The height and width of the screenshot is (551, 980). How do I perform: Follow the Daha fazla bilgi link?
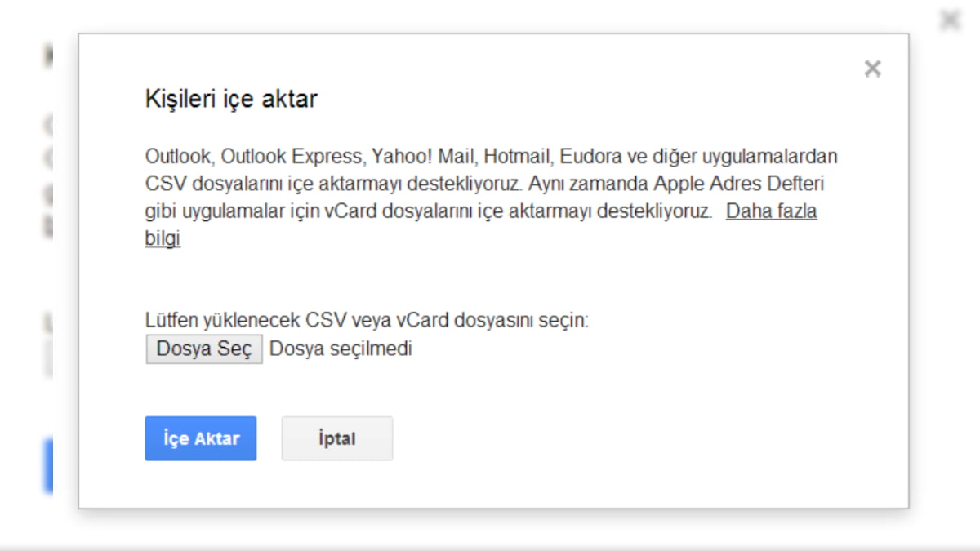click(771, 211)
